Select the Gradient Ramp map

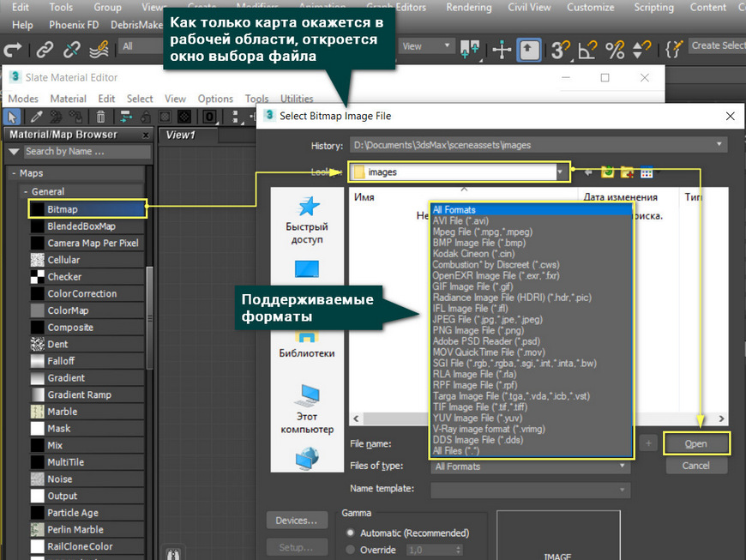87,394
